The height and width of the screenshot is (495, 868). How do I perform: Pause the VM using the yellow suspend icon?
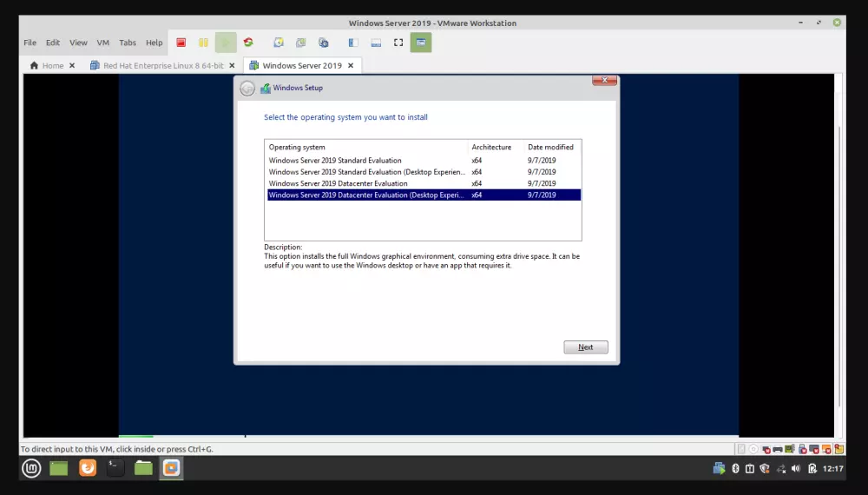[203, 43]
